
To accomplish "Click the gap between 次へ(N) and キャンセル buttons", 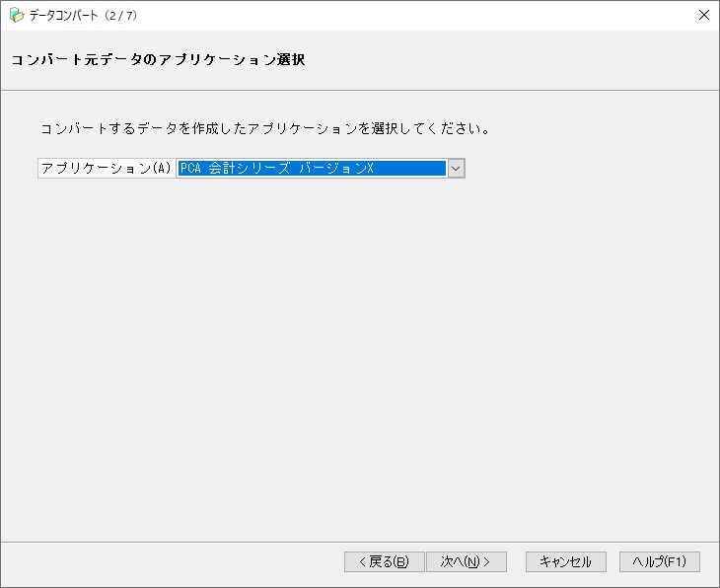I will click(x=516, y=561).
